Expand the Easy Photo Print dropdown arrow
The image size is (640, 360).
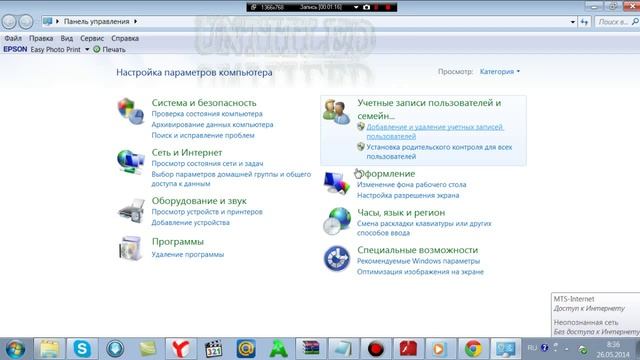[87, 49]
